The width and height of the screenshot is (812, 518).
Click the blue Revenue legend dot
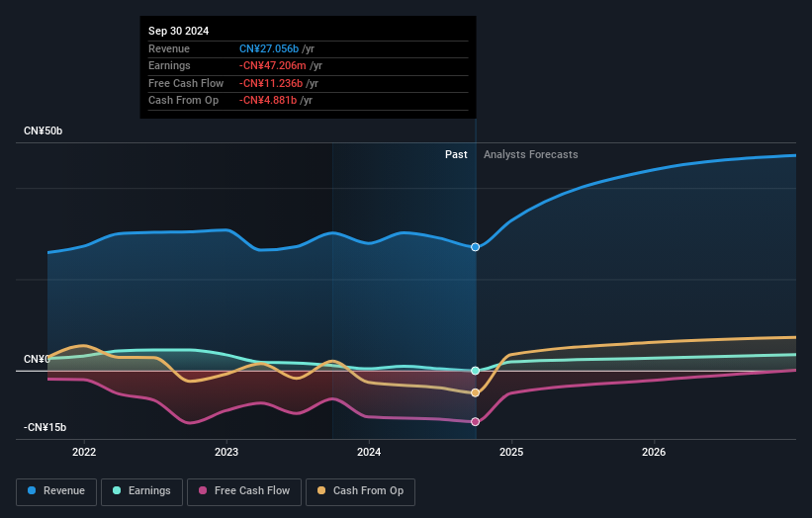pyautogui.click(x=32, y=490)
